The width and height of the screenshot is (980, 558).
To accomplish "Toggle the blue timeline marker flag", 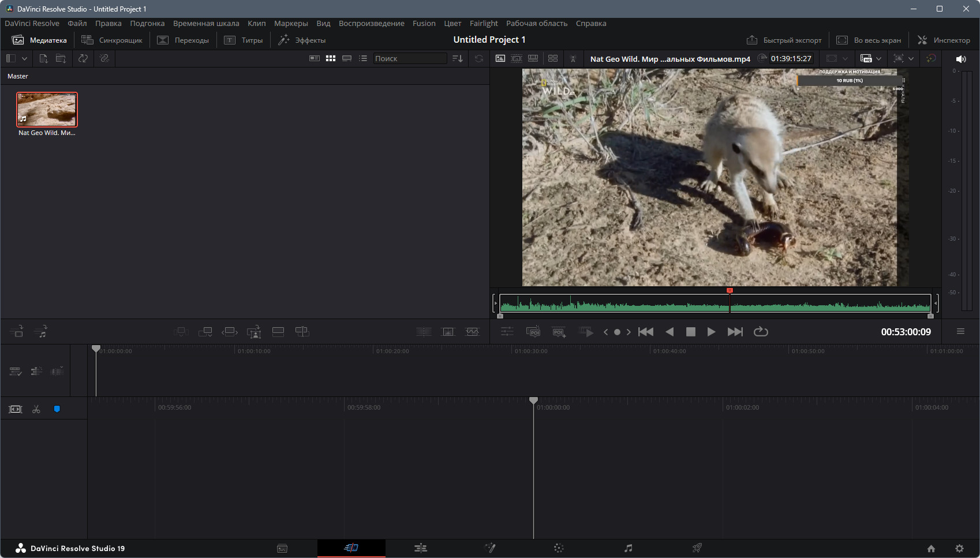I will coord(57,409).
